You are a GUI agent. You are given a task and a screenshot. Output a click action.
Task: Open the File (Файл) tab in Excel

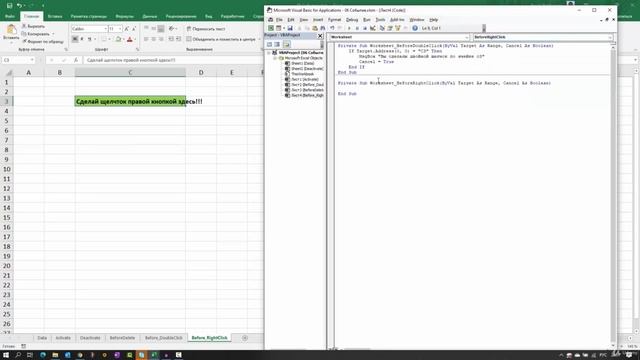pos(10,16)
